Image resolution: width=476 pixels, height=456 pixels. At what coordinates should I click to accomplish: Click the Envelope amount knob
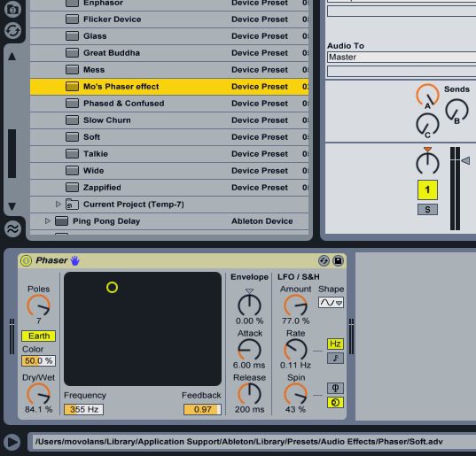pos(249,305)
